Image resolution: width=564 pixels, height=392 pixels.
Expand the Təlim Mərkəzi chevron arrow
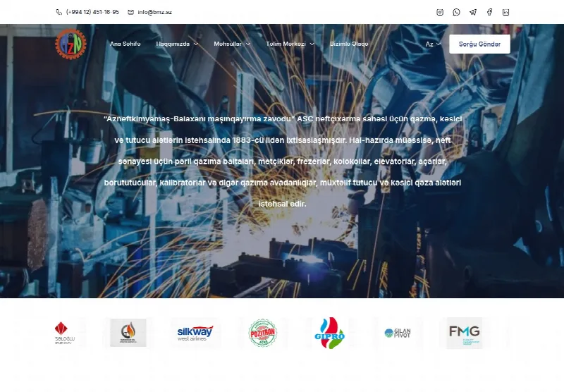312,44
